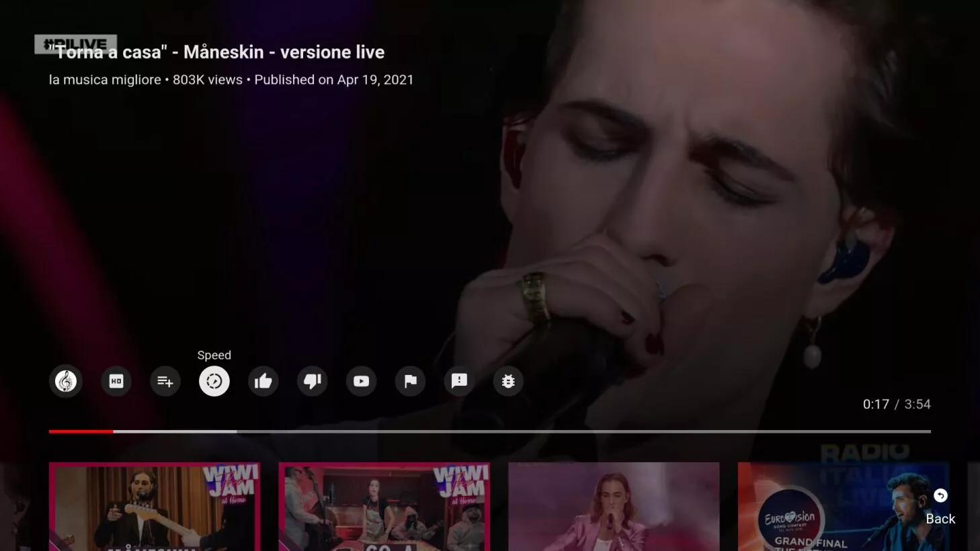
Task: Open the channel avatar with treble clef
Action: pos(66,382)
